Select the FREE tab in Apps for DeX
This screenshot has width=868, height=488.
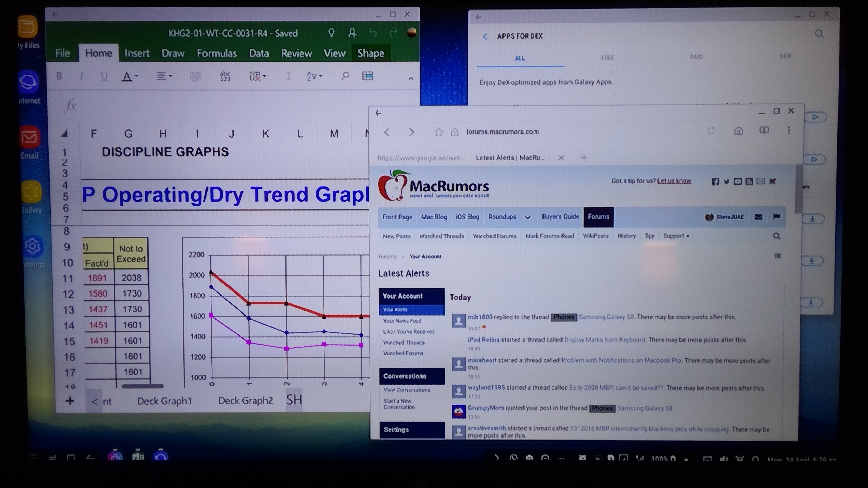point(607,58)
